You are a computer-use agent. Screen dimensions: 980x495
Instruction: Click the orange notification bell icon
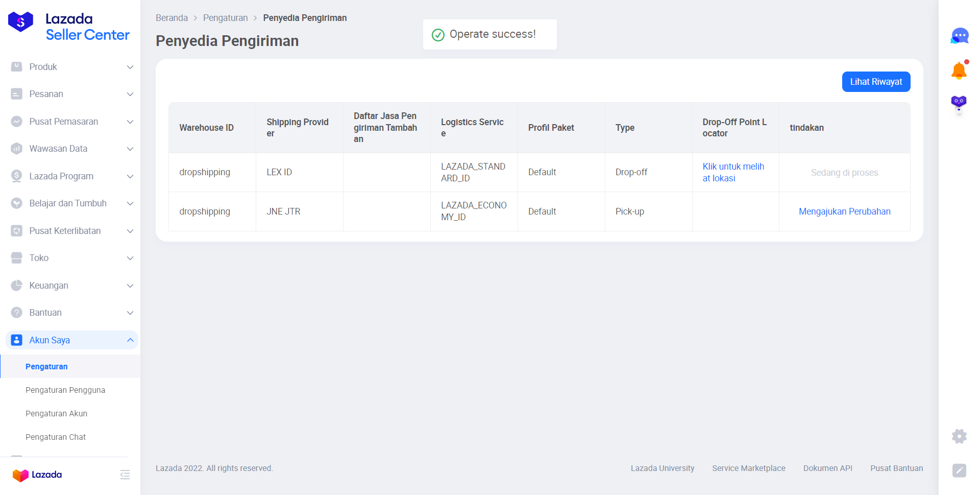pos(959,70)
